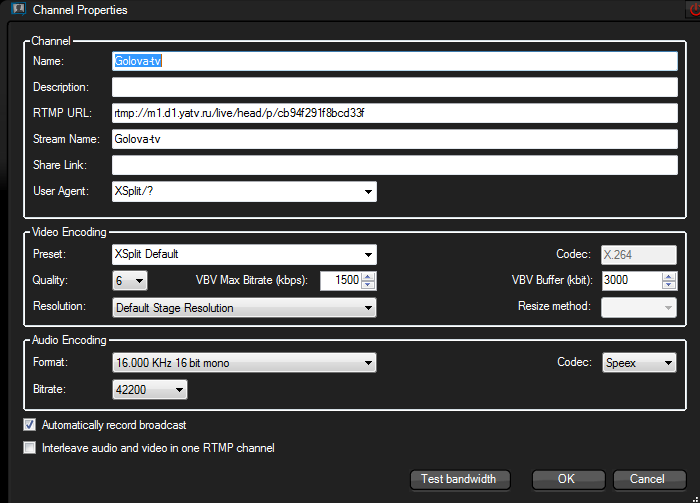Click the RTMP URL input field

(x=395, y=113)
